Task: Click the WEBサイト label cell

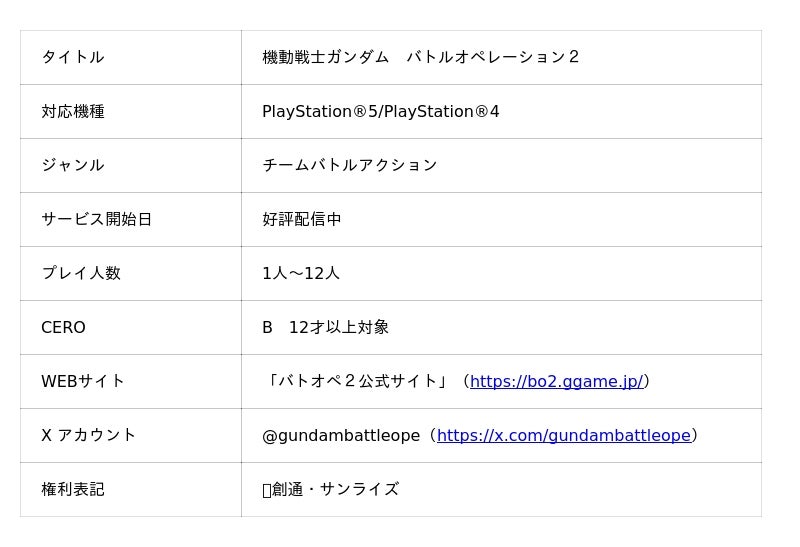Action: [x=83, y=381]
